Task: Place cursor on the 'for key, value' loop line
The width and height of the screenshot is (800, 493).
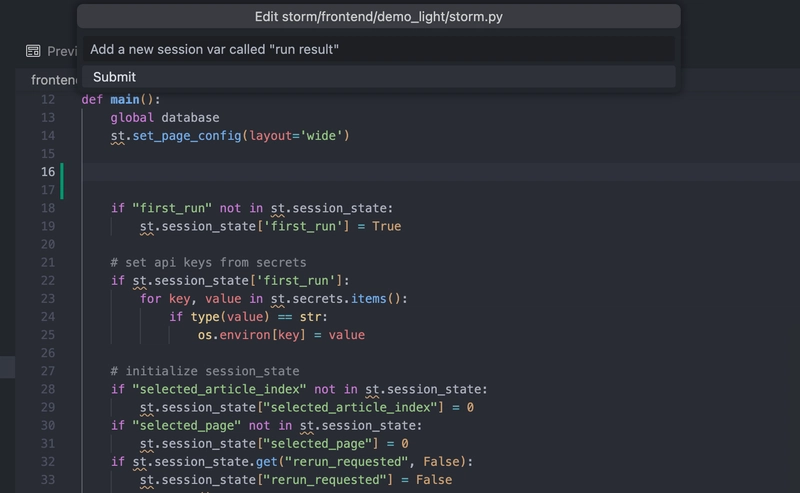Action: 273,299
